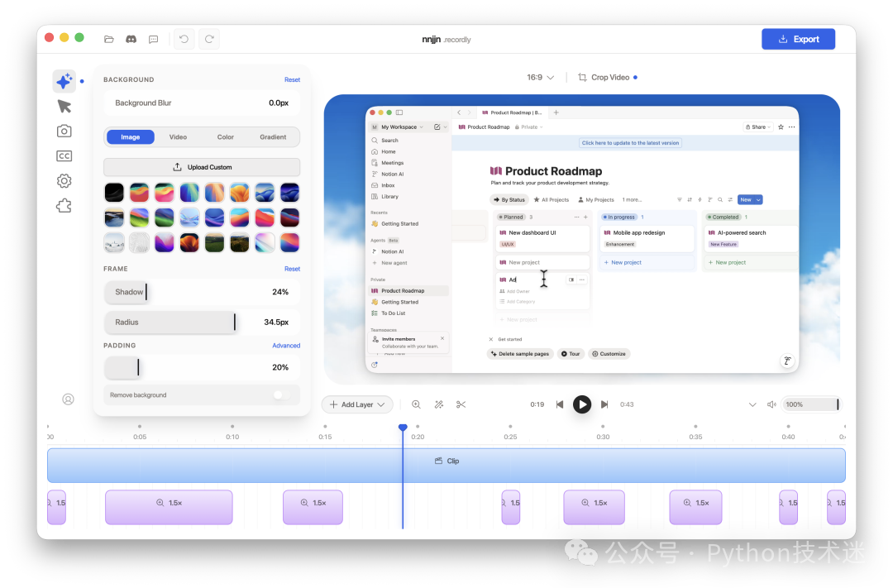Select the zoom segment under the 0:15 mark
Viewport: 893px width, 588px height.
pyautogui.click(x=313, y=507)
